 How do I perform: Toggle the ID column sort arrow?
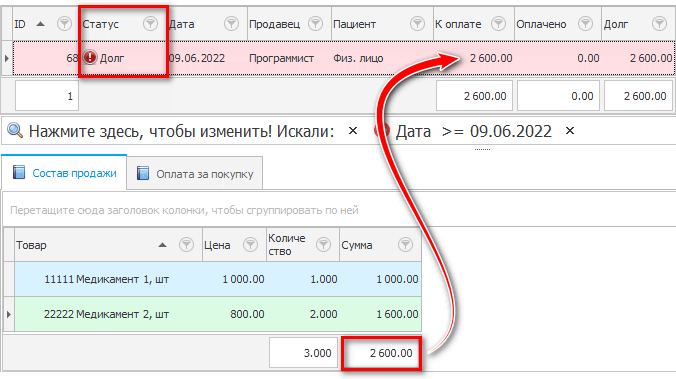click(x=41, y=24)
